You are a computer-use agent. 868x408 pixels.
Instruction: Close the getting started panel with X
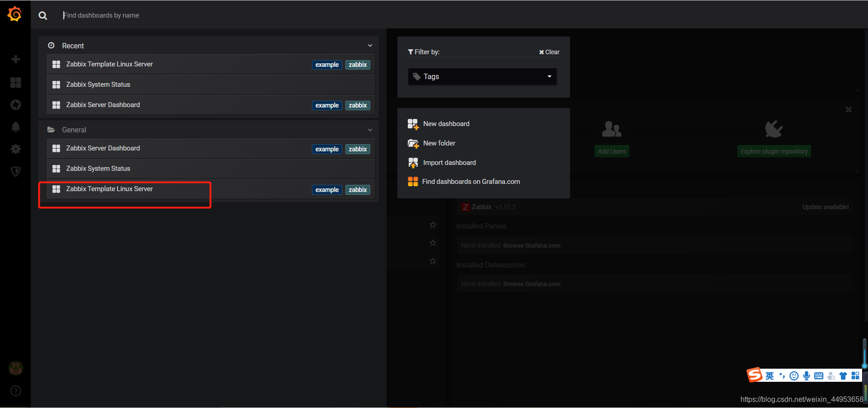click(x=849, y=109)
